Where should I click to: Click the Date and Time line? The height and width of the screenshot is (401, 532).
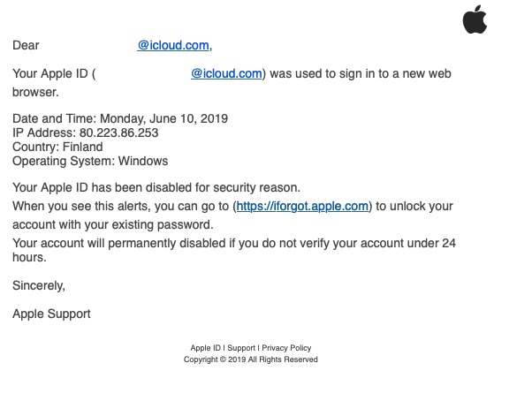pos(125,118)
